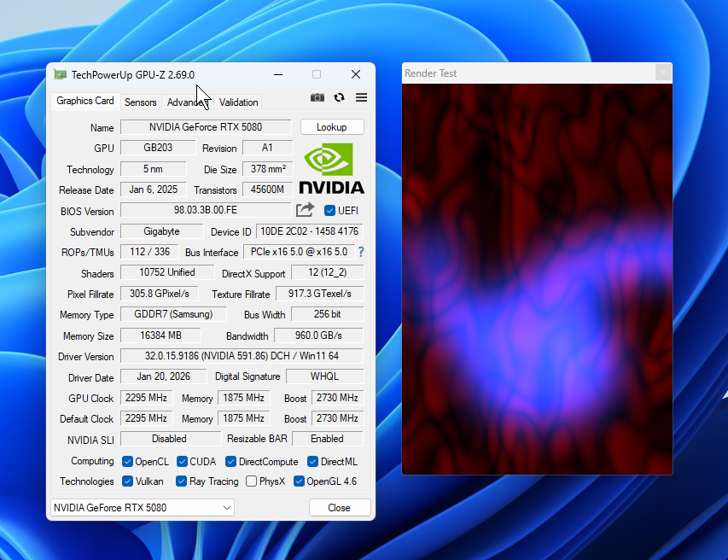Screen dimensions: 728x560
Task: Click the BIOS export share icon
Action: pos(305,210)
